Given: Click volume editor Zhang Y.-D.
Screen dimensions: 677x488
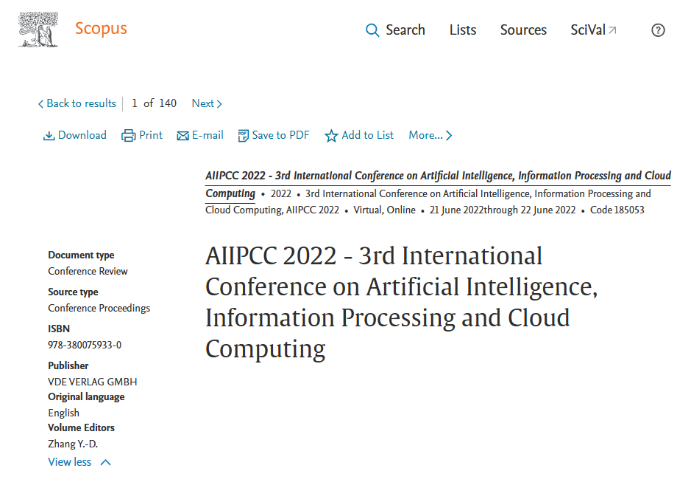Looking at the screenshot, I should pos(73,444).
